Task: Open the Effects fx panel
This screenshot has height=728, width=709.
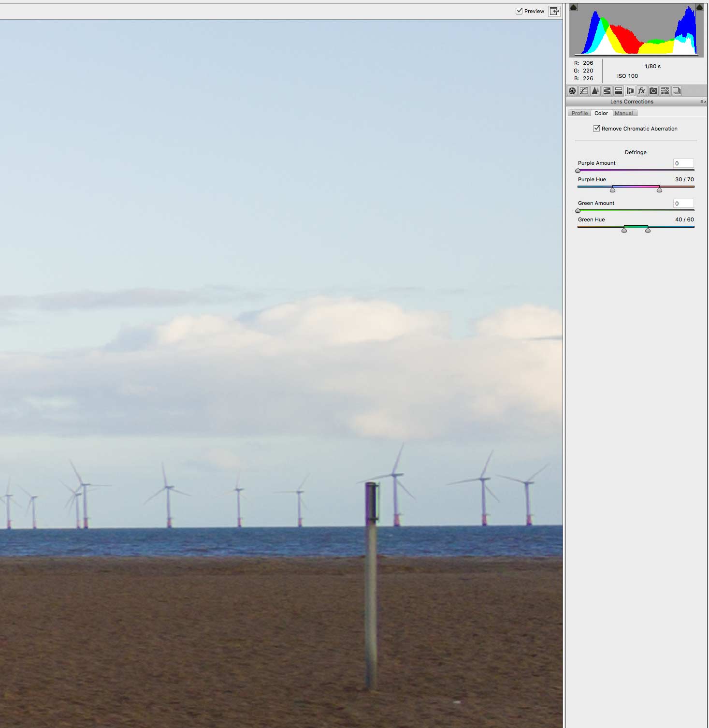Action: [642, 91]
